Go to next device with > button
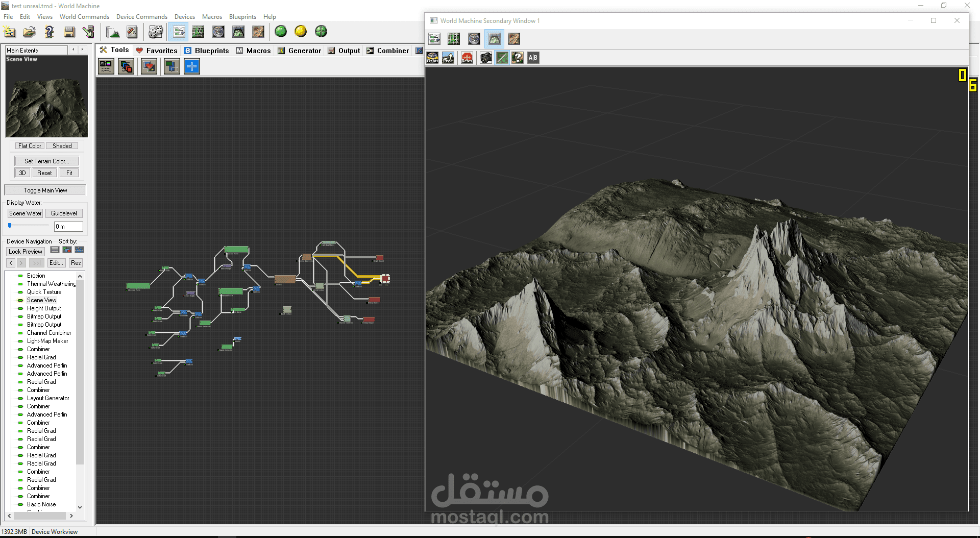Image resolution: width=980 pixels, height=538 pixels. 21,263
